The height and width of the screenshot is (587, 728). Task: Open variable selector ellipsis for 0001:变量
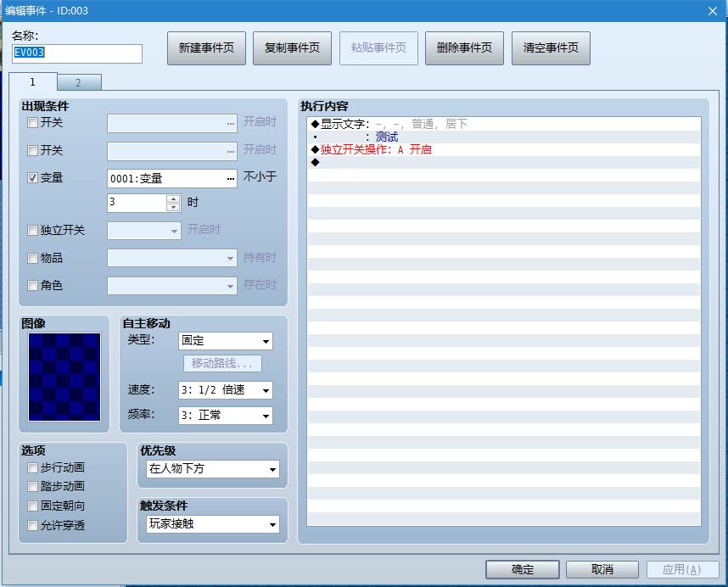coord(231,179)
